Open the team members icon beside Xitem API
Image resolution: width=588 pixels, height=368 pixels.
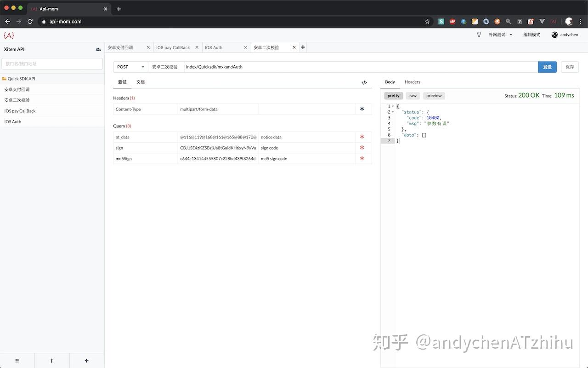click(x=98, y=49)
